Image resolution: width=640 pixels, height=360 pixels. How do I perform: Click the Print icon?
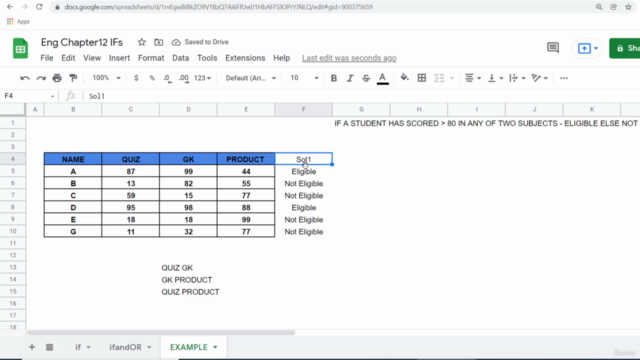coord(57,78)
